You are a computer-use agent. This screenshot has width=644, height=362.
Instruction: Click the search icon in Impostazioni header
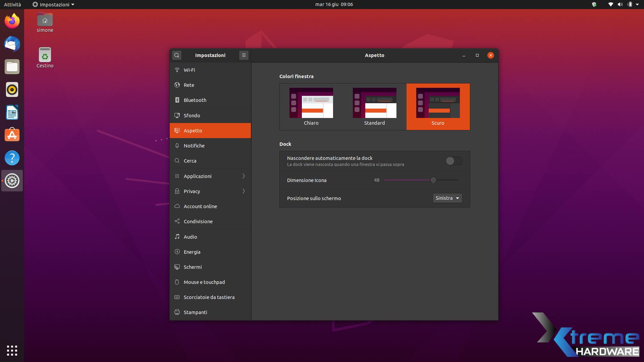(177, 55)
